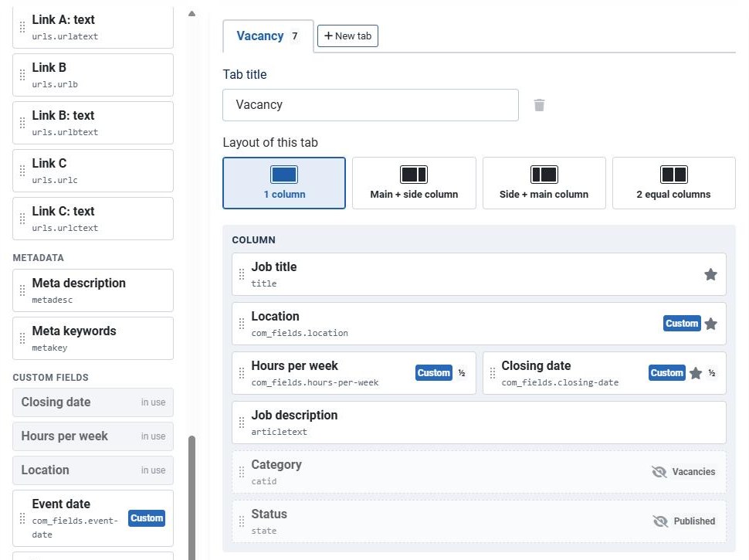749x560 pixels.
Task: Grab the drag handle of Link A: text
Action: [x=22, y=27]
